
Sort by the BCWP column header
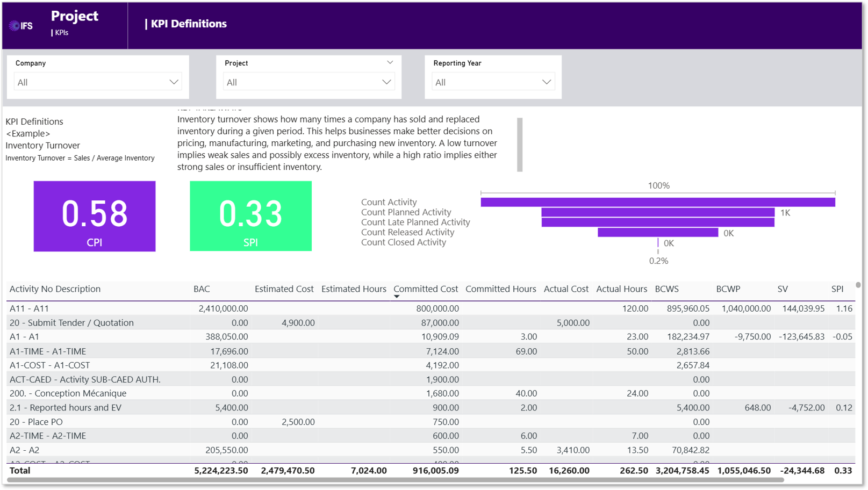pyautogui.click(x=728, y=289)
